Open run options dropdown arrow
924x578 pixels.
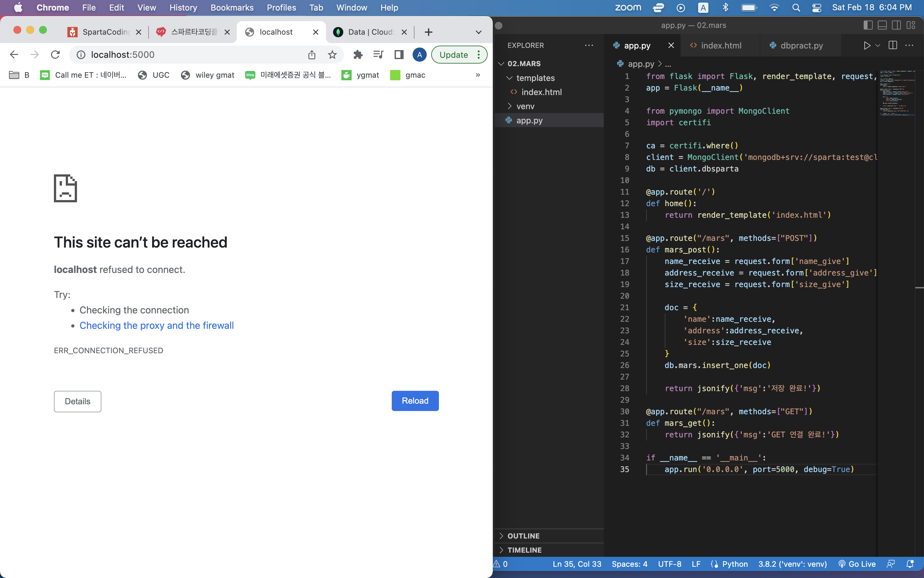878,46
